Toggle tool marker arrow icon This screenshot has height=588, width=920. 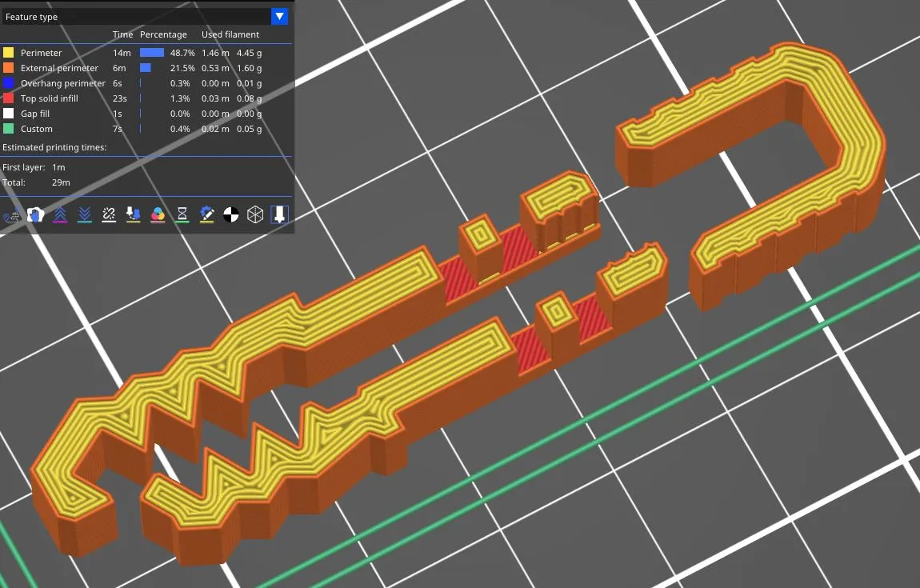point(279,214)
